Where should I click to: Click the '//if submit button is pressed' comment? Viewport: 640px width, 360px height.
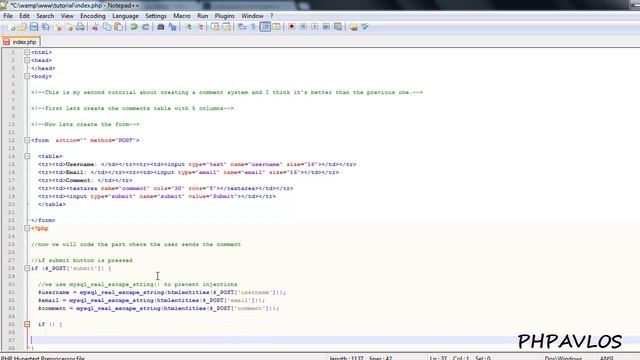pos(82,260)
